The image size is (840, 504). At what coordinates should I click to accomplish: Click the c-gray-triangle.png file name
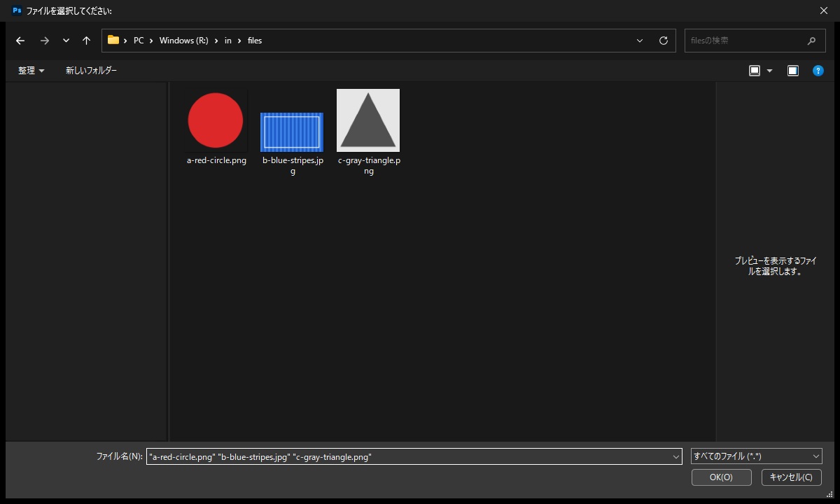(369, 166)
